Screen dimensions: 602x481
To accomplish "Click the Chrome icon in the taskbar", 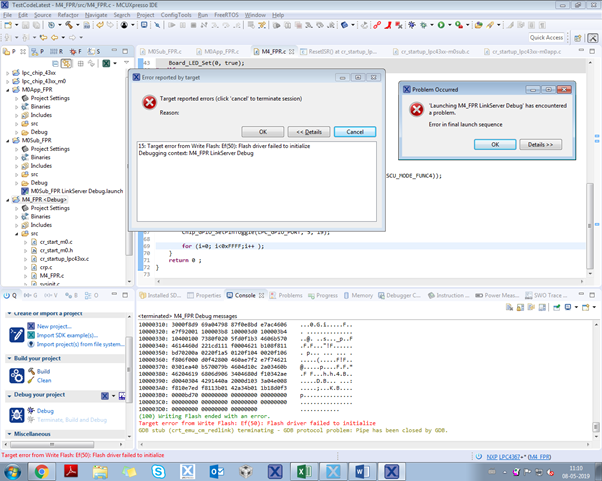I will pyautogui.click(x=41, y=472).
